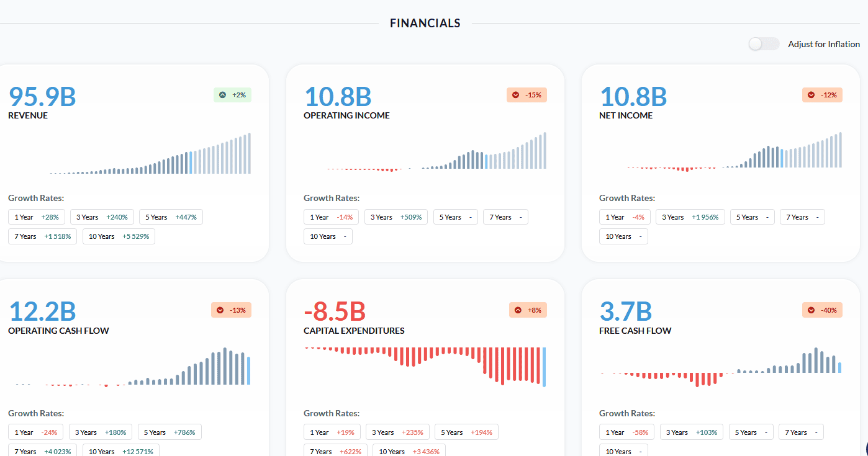The image size is (868, 456).
Task: Click the FREE CASH FLOW card label
Action: 635,331
